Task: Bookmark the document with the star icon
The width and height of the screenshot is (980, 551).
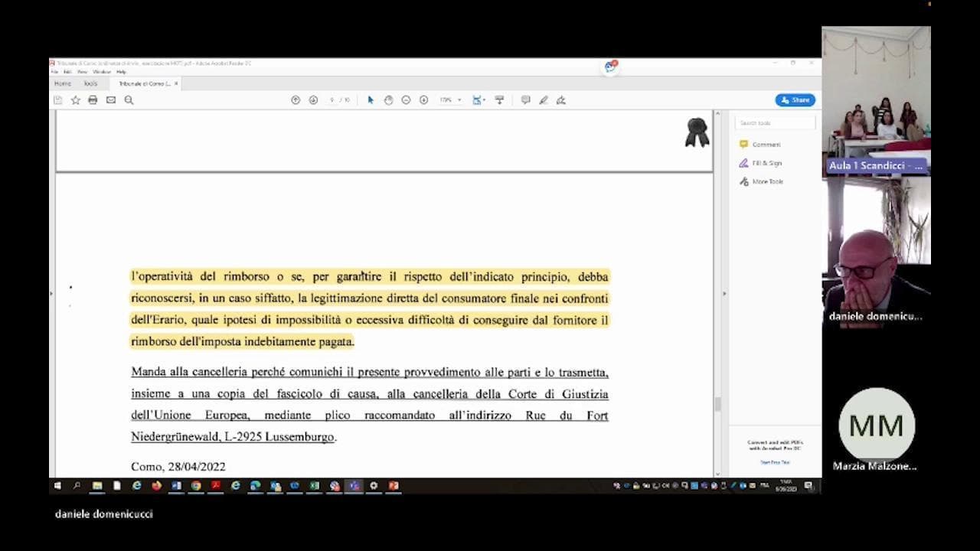Action: [75, 100]
